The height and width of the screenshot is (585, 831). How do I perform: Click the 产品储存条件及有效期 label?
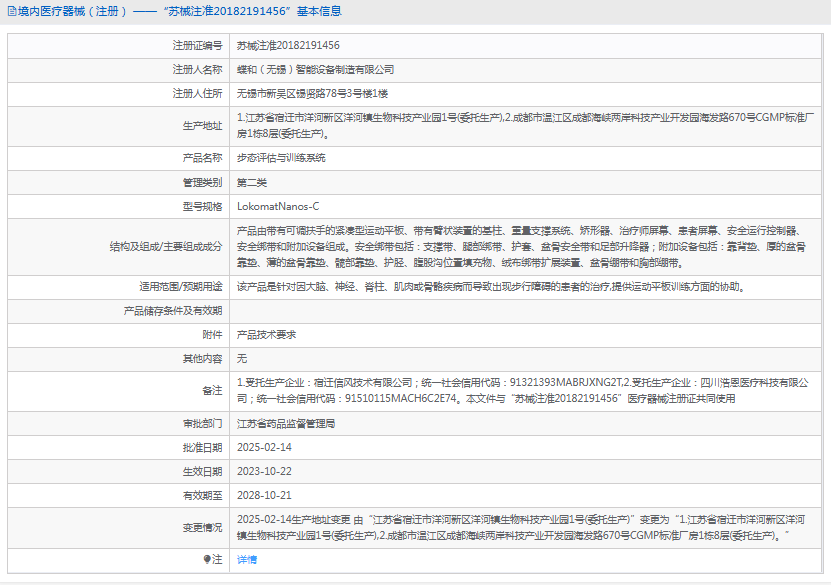(173, 311)
